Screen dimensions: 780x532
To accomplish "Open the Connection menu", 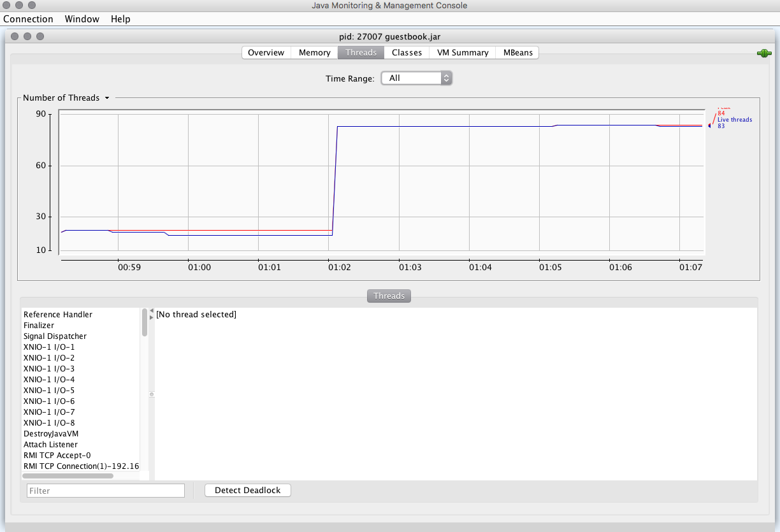I will point(28,19).
